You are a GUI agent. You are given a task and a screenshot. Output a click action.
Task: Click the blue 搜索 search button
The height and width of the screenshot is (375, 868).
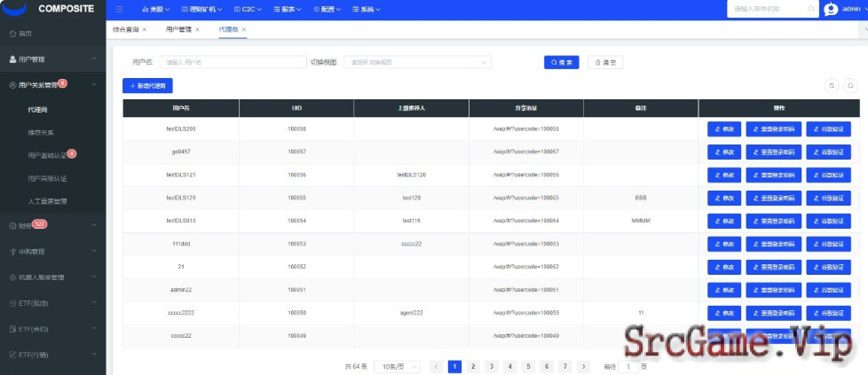[561, 62]
